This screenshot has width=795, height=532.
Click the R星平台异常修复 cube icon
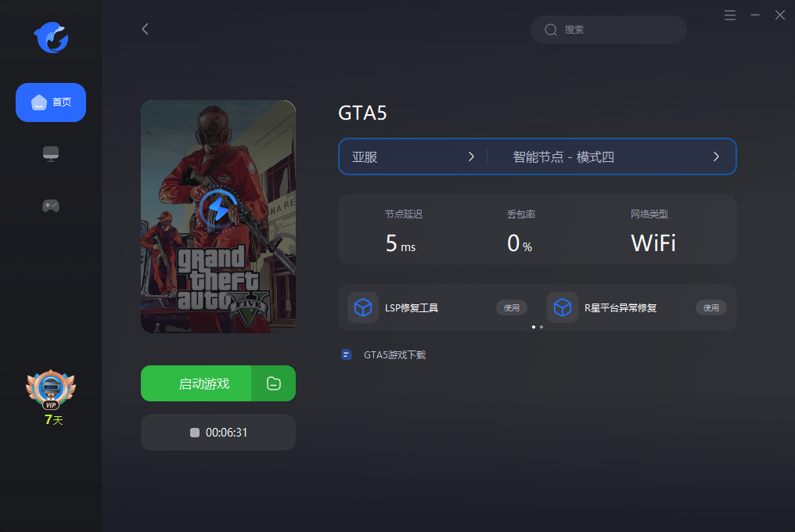[x=562, y=307]
